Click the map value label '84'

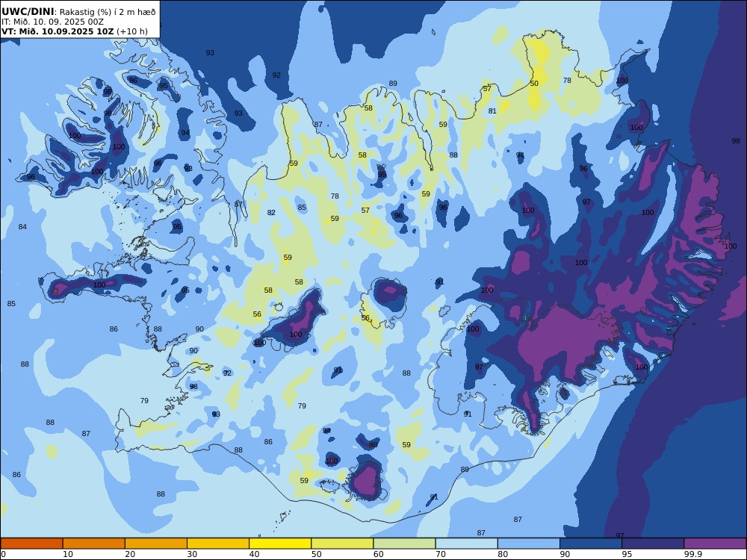tap(22, 227)
